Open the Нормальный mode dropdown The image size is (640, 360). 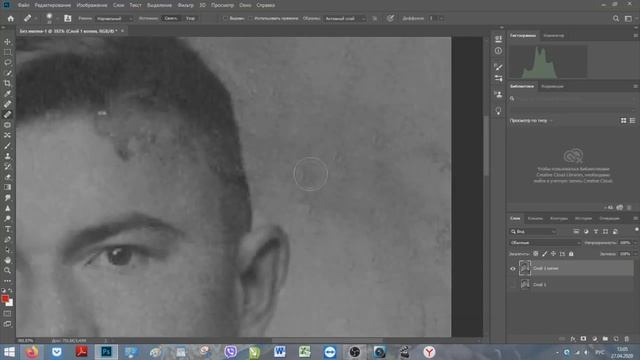pos(114,18)
